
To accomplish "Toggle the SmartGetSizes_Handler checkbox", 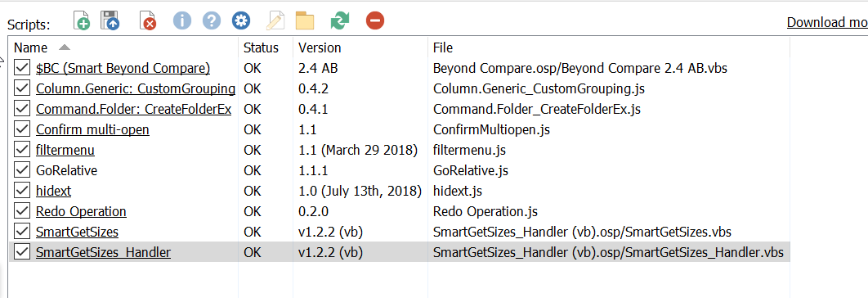I will pos(22,252).
